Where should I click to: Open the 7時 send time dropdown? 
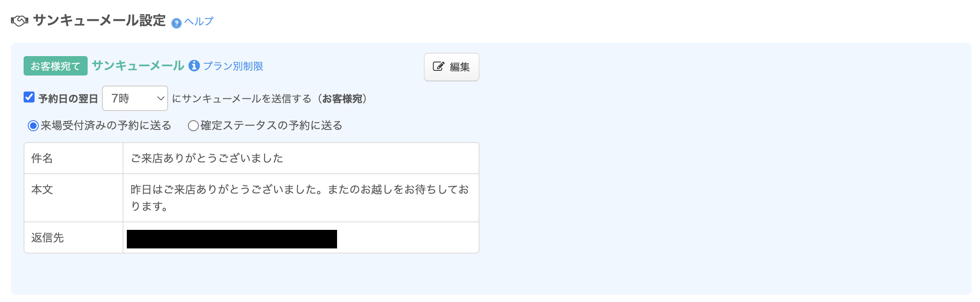[x=135, y=98]
